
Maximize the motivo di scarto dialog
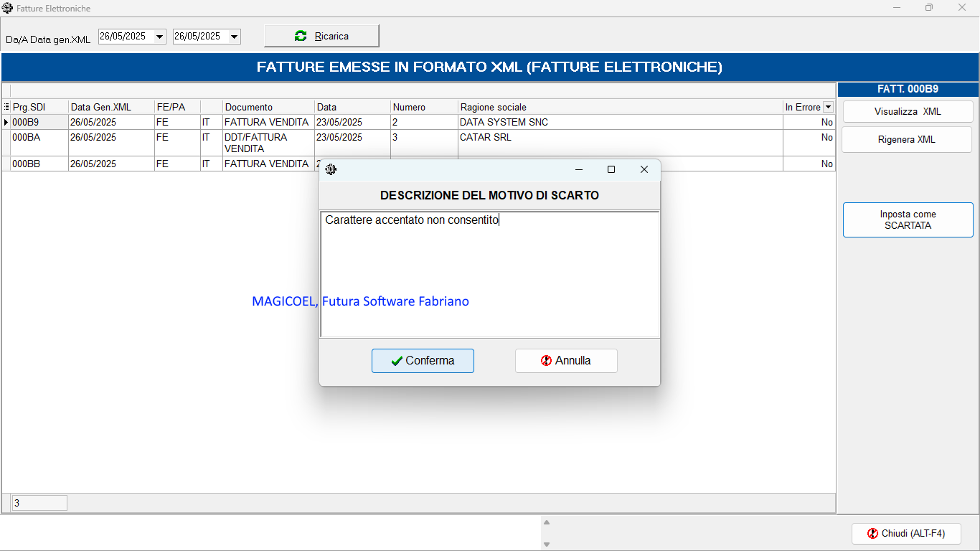[x=611, y=169]
